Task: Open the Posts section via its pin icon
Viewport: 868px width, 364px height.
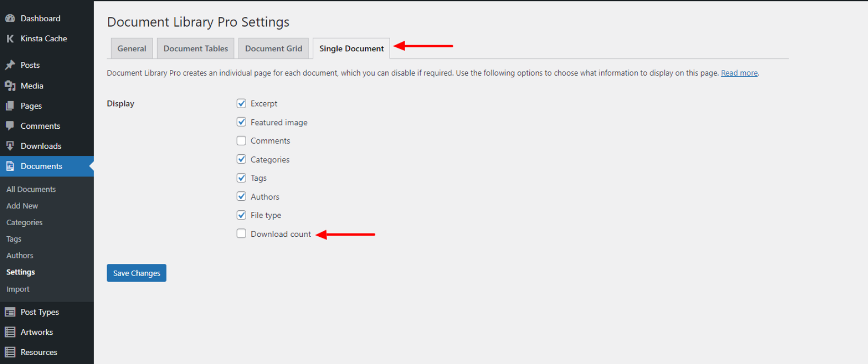Action: (10, 65)
